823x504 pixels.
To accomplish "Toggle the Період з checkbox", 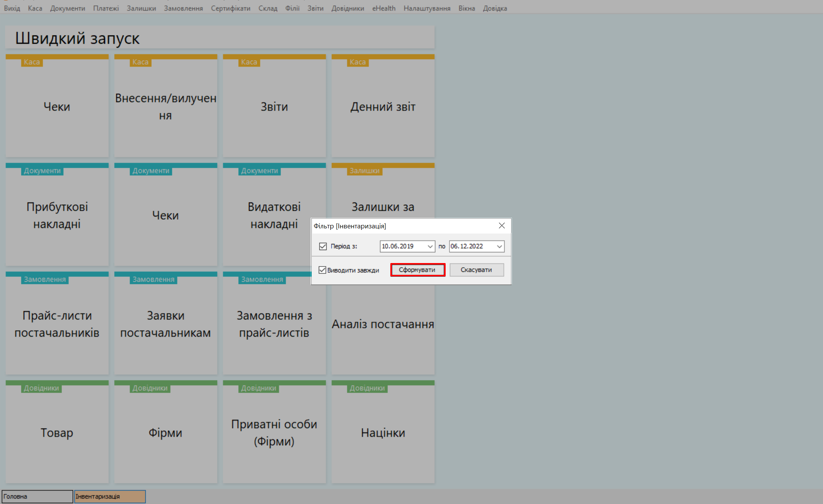I will coord(323,246).
